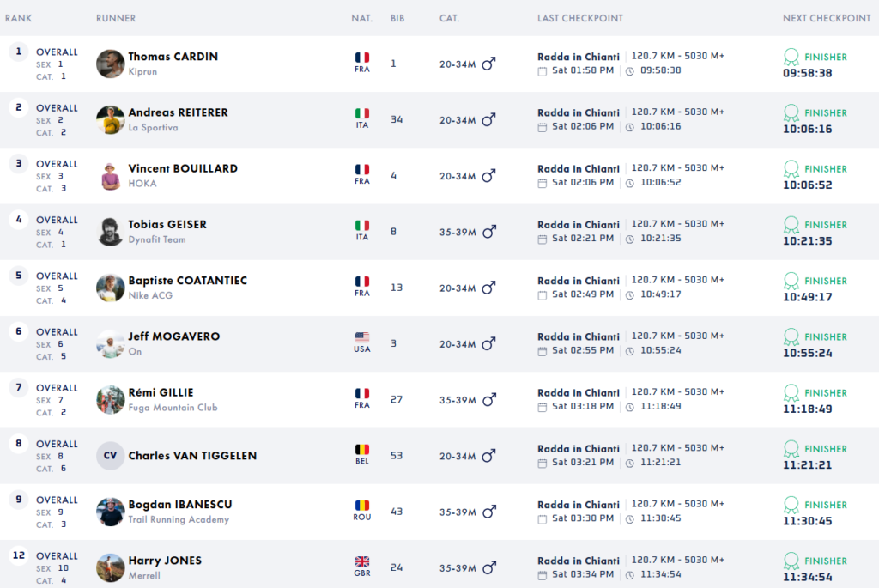The width and height of the screenshot is (879, 588).
Task: Click rank badge 4 for Tobias GEISER
Action: coord(18,220)
